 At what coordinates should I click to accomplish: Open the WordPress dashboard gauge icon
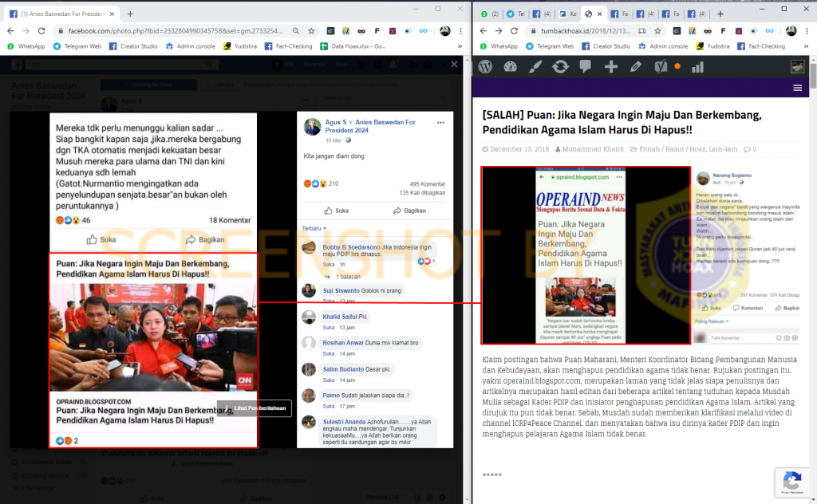point(510,67)
